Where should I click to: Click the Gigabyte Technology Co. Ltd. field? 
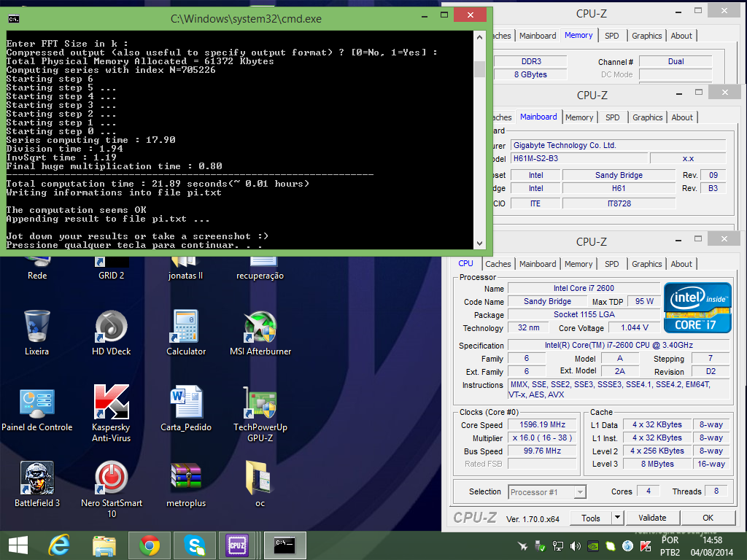click(619, 145)
